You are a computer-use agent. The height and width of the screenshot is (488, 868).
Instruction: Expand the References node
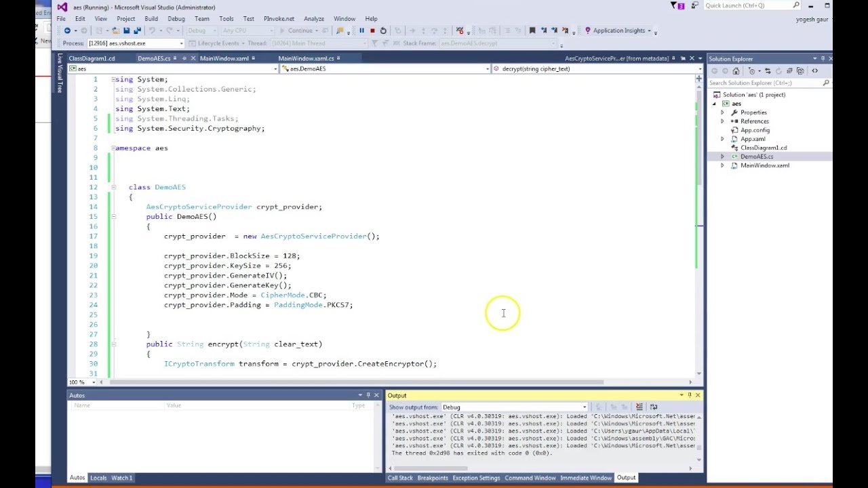point(722,121)
